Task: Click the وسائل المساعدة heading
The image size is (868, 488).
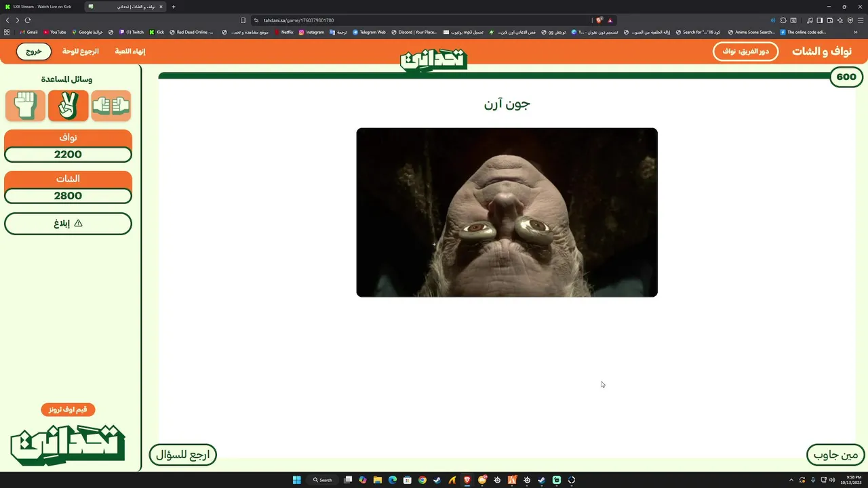Action: [x=66, y=79]
